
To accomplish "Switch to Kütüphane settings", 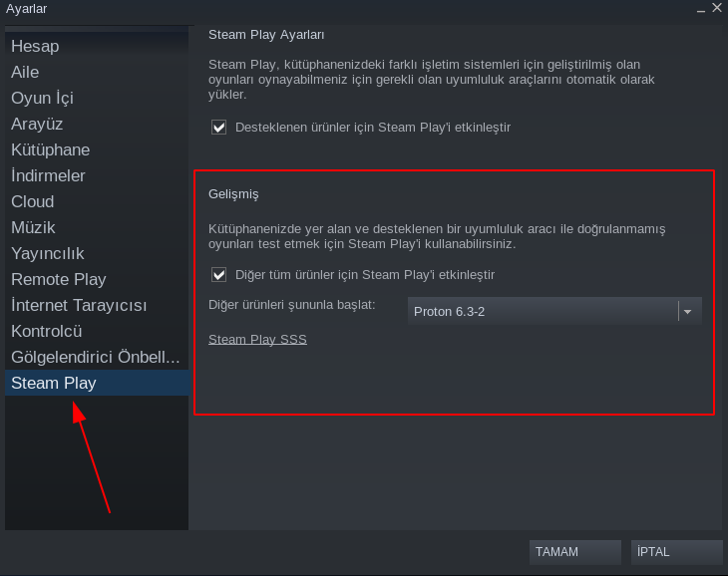I will (x=51, y=150).
